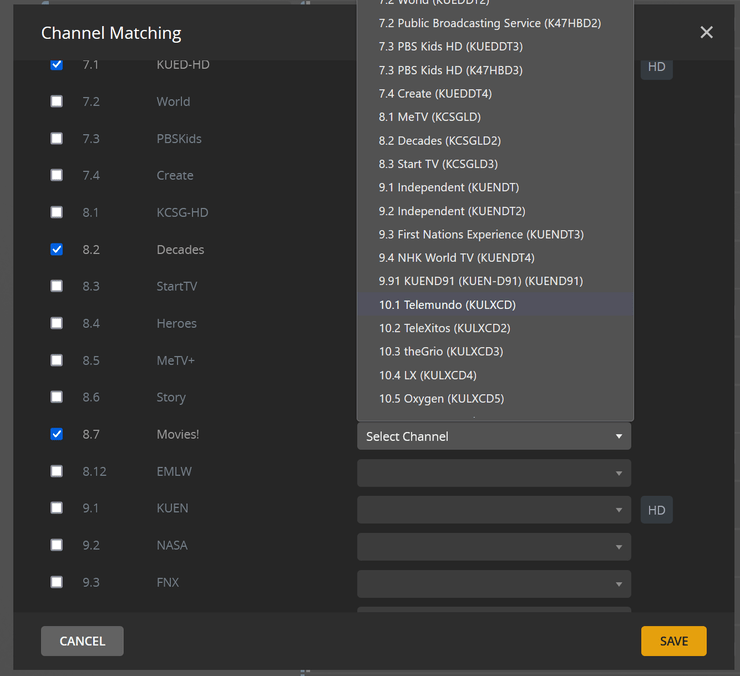Choose 10.4 LX (KULXCD4) option
The height and width of the screenshot is (676, 740).
tap(495, 375)
